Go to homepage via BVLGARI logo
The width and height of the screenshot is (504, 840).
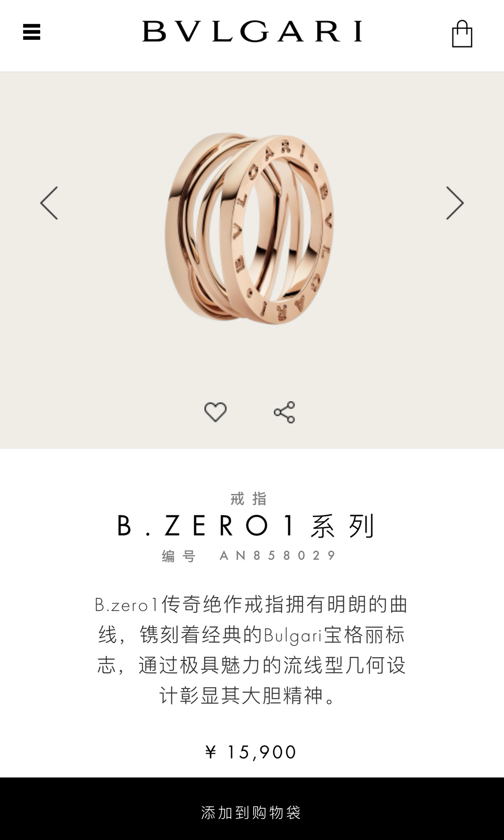(252, 31)
